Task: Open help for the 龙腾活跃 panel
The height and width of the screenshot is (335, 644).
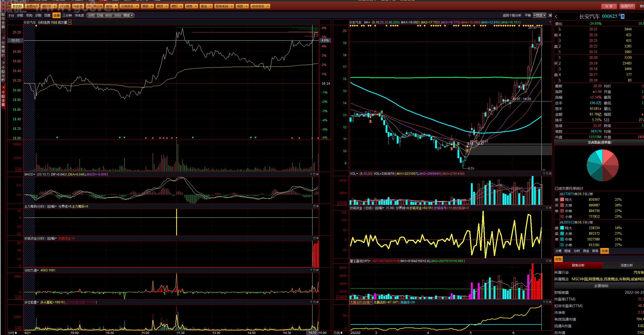Action: click(x=544, y=302)
